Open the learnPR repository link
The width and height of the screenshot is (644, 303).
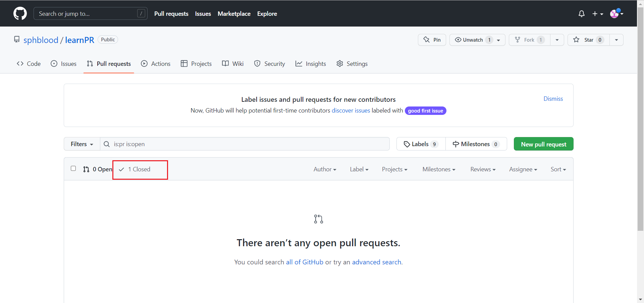[x=79, y=40]
